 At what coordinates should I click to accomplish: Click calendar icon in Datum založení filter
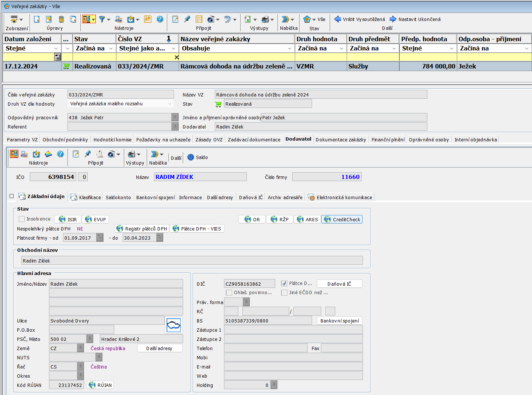[57, 57]
